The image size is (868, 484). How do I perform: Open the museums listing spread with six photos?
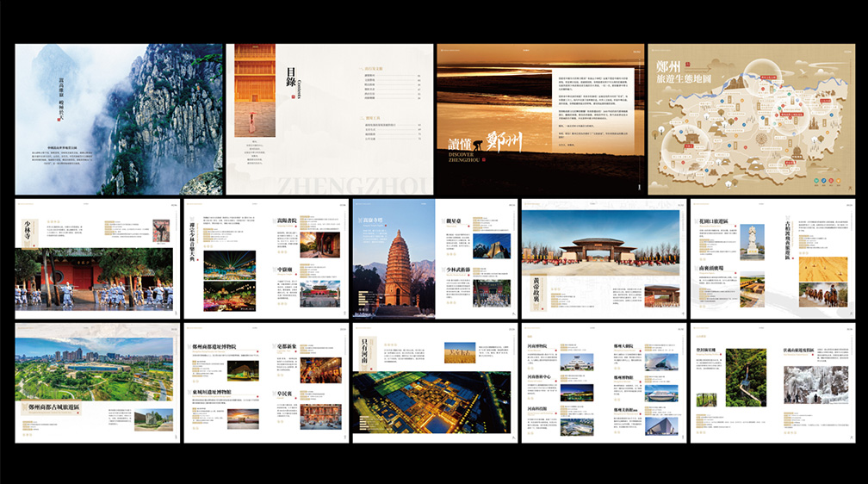[x=604, y=383]
